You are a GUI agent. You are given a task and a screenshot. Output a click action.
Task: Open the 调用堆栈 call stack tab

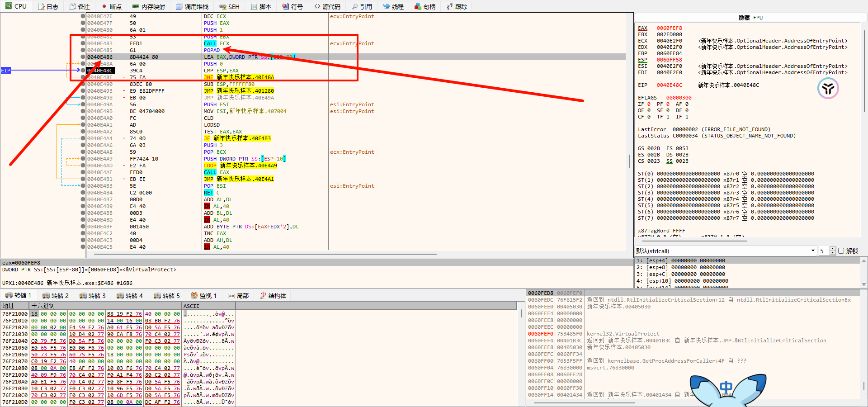tap(192, 6)
